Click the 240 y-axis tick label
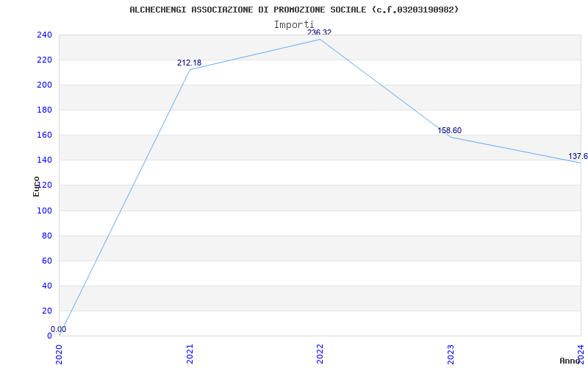The image size is (588, 368). [x=44, y=35]
